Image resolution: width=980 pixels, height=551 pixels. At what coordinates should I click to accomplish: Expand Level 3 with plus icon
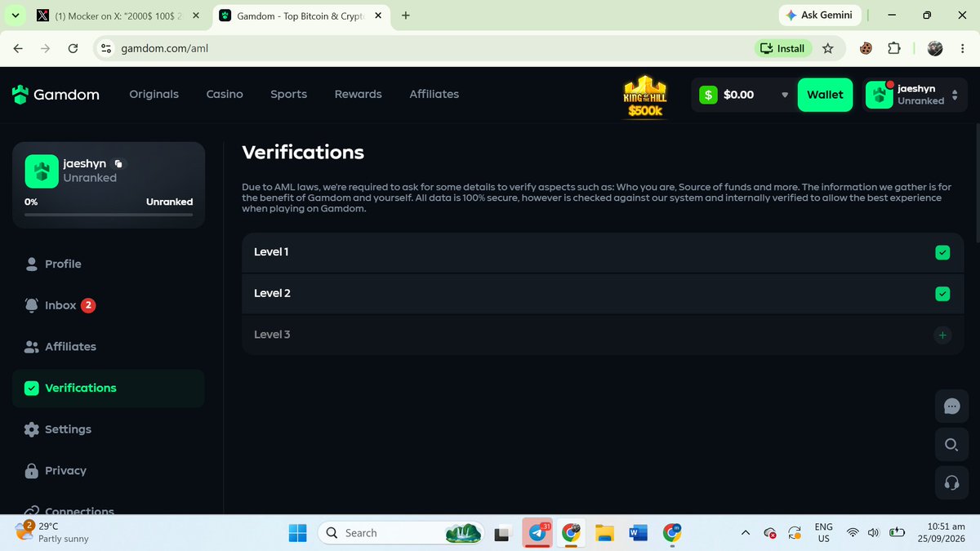(x=942, y=335)
